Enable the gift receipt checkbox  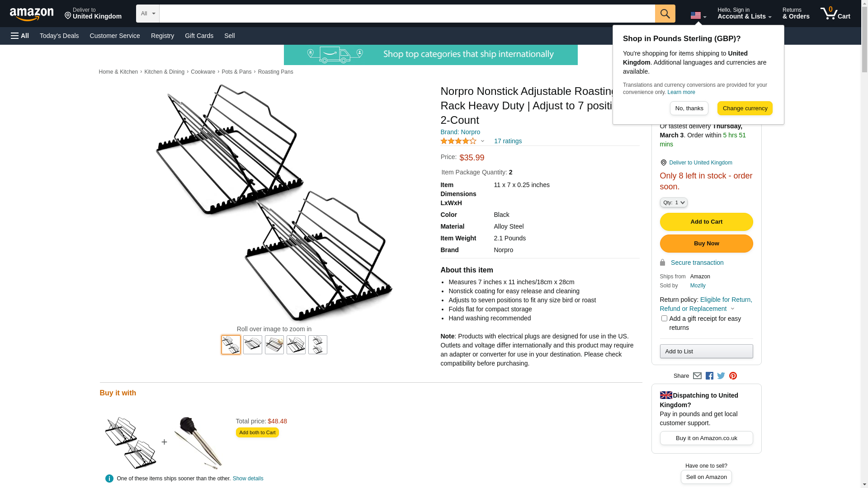pos(664,319)
